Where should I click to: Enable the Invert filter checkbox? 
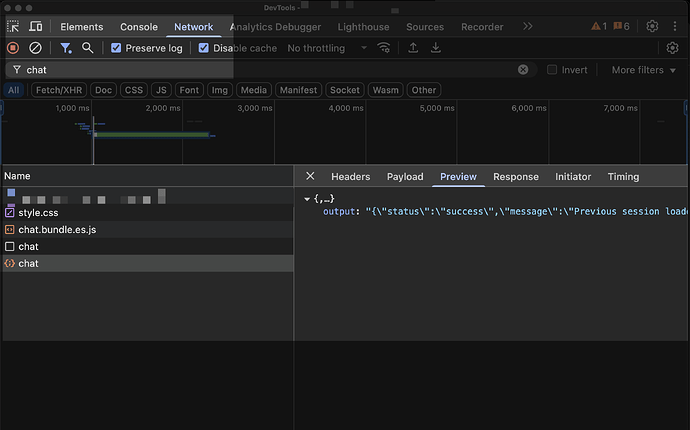click(552, 70)
